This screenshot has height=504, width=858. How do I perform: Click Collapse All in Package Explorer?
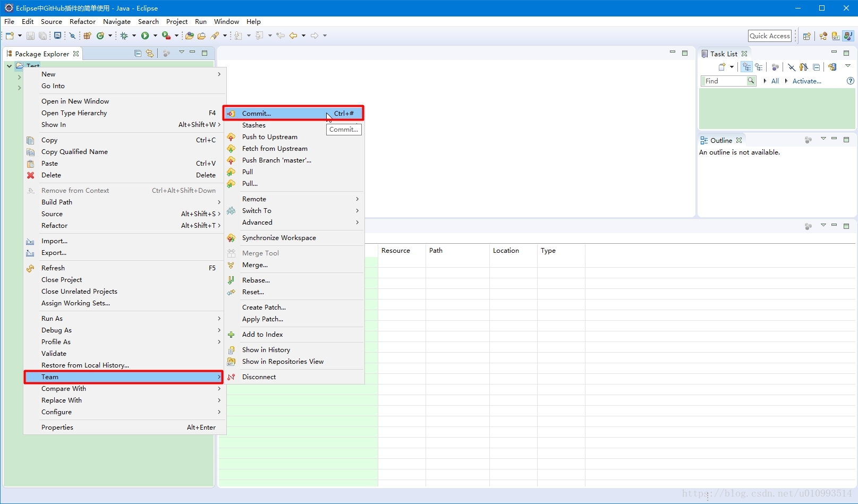tap(138, 53)
